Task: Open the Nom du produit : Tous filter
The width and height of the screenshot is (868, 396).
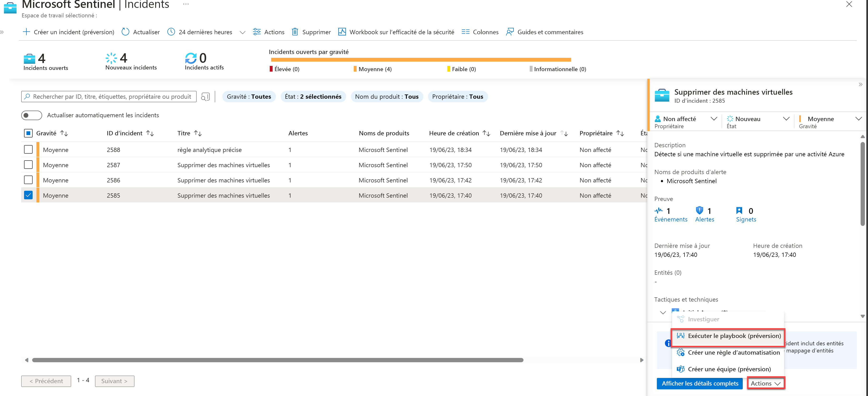Action: [387, 97]
